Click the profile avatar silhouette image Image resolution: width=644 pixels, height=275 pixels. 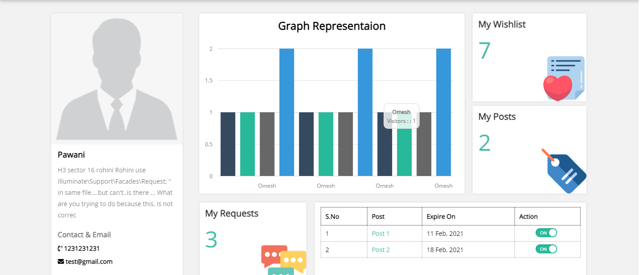(117, 79)
